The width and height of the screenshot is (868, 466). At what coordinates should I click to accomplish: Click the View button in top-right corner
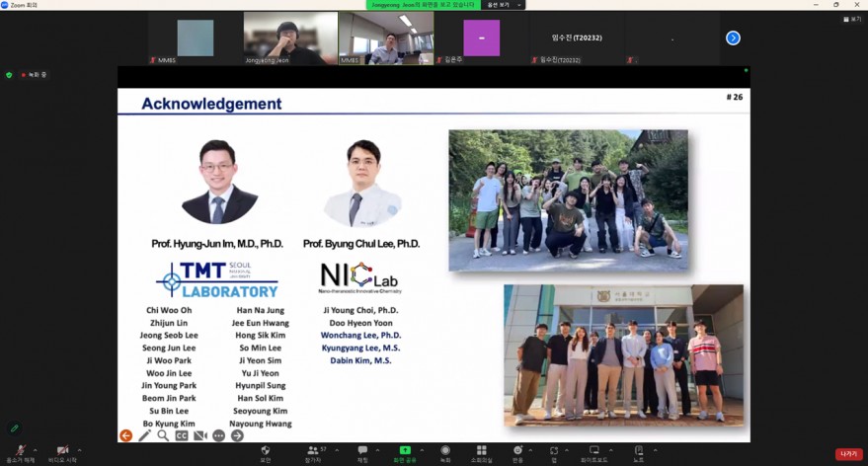click(x=851, y=19)
